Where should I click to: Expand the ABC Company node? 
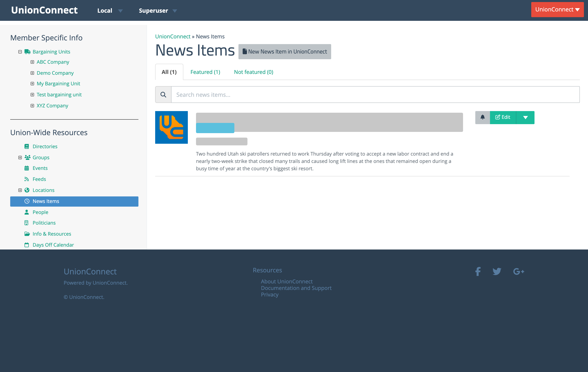[x=32, y=62]
